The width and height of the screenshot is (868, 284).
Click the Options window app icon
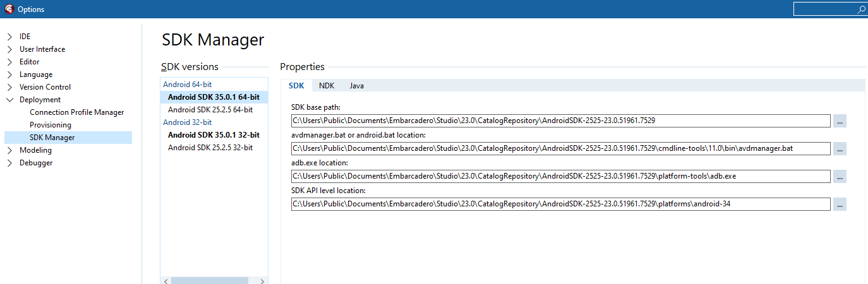(x=9, y=9)
